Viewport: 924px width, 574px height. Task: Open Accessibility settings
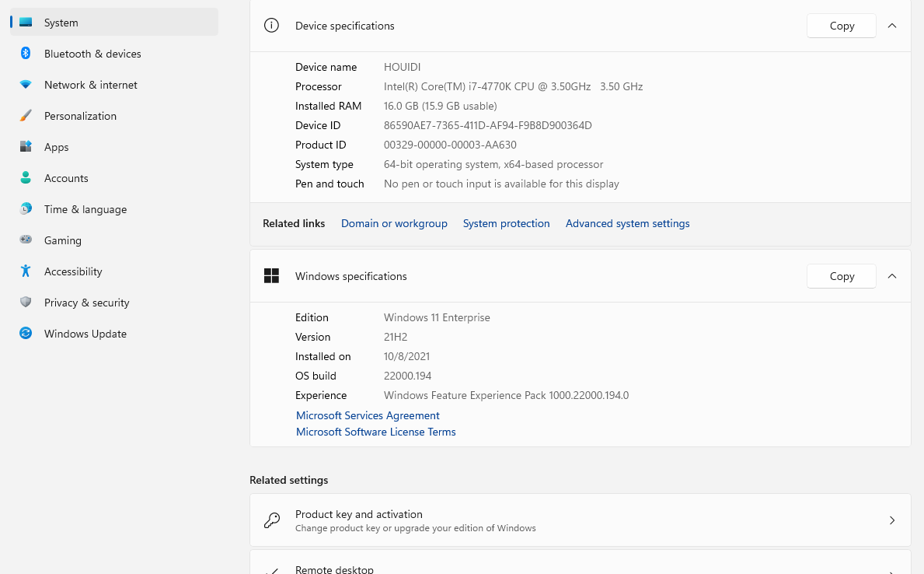(114, 271)
